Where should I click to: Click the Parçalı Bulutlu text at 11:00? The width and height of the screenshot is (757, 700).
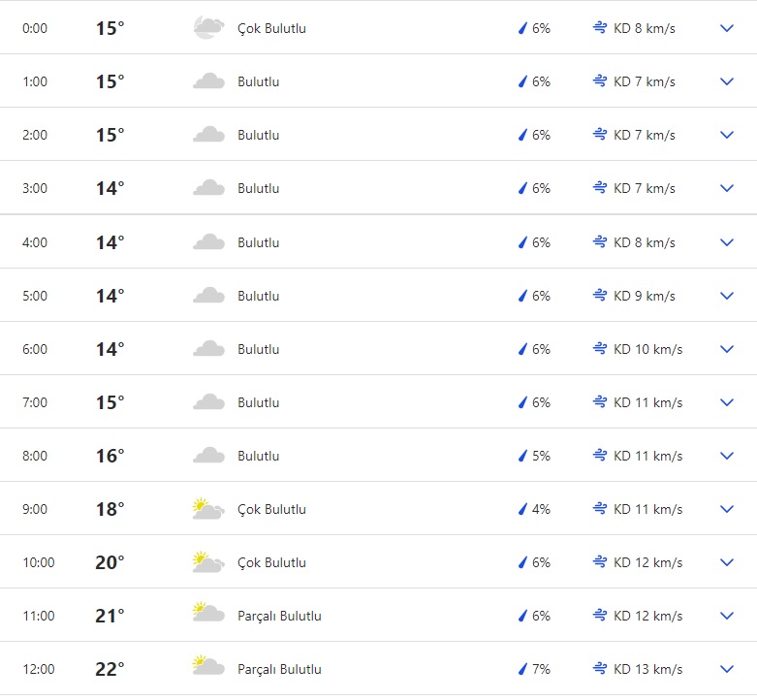click(279, 616)
